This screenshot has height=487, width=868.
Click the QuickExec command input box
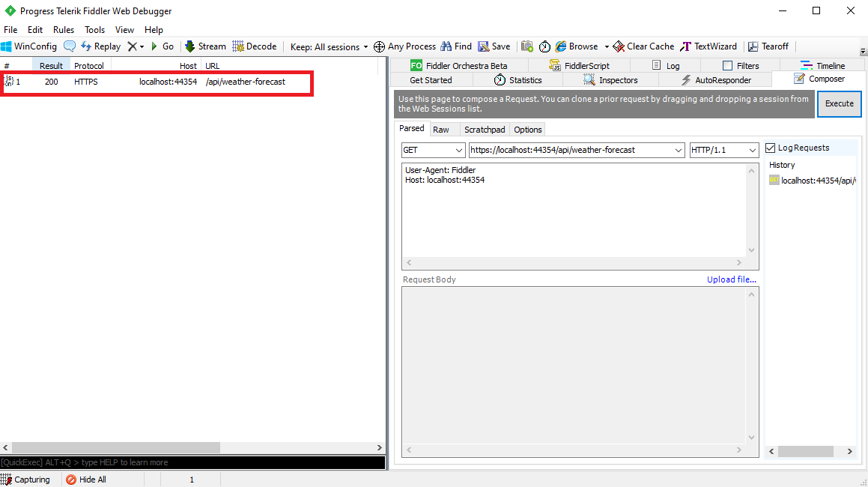tap(192, 462)
